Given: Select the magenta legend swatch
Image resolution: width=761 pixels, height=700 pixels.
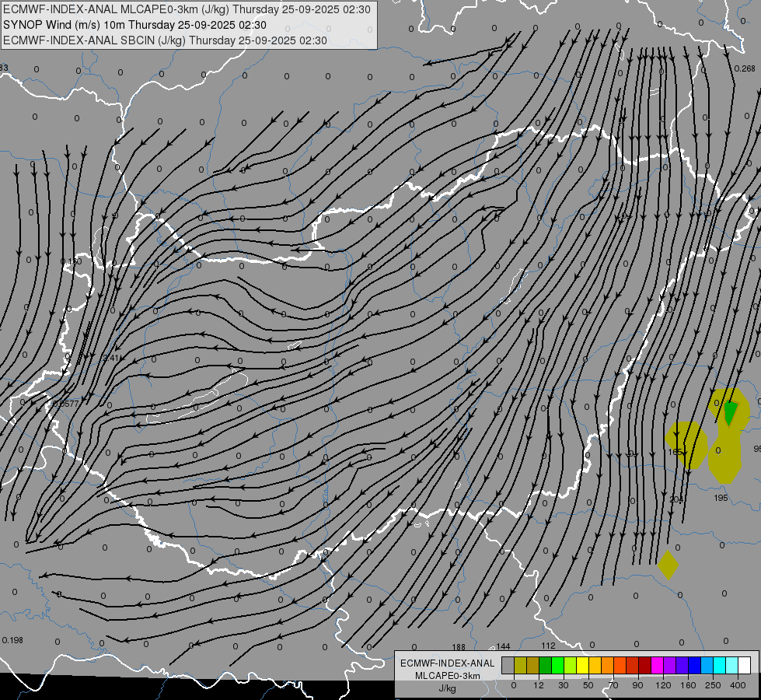Looking at the screenshot, I should pos(657,665).
